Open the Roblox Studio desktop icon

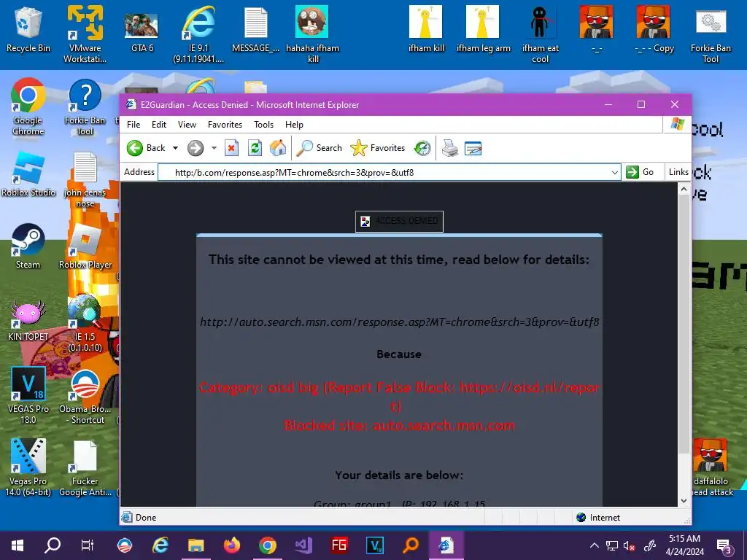pos(28,174)
